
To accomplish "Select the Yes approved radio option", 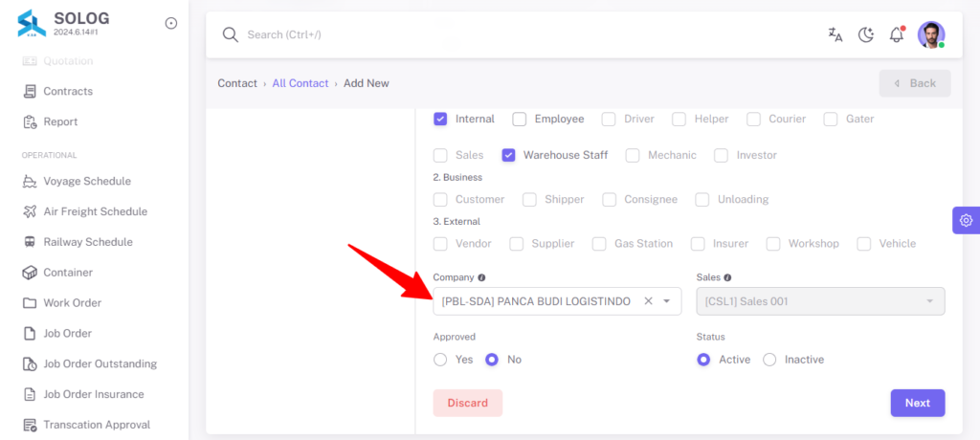I will point(440,360).
